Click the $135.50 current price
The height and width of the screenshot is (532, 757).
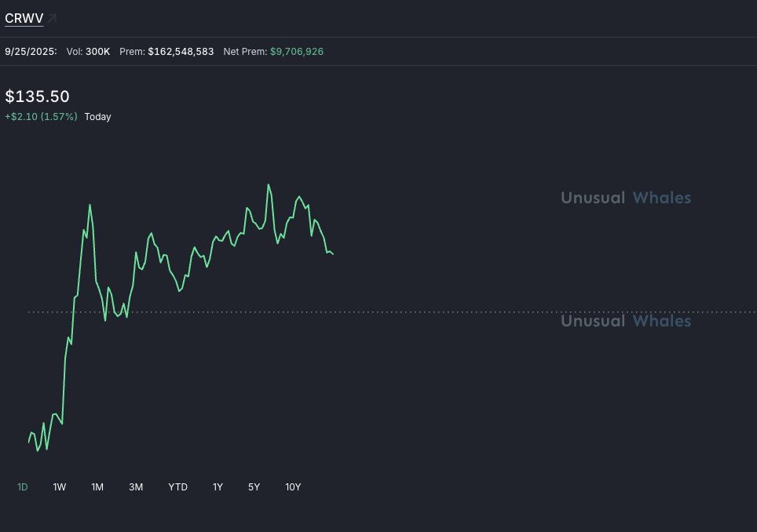click(x=37, y=97)
